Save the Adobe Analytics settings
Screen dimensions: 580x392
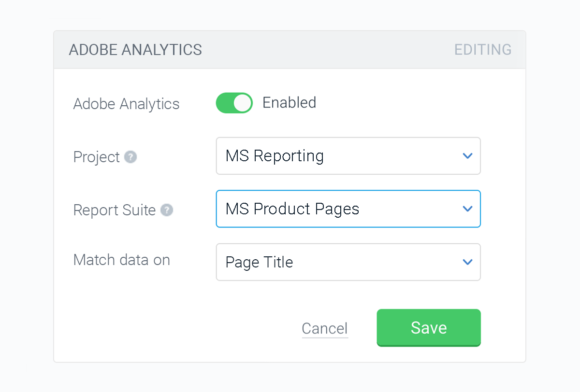click(x=429, y=328)
